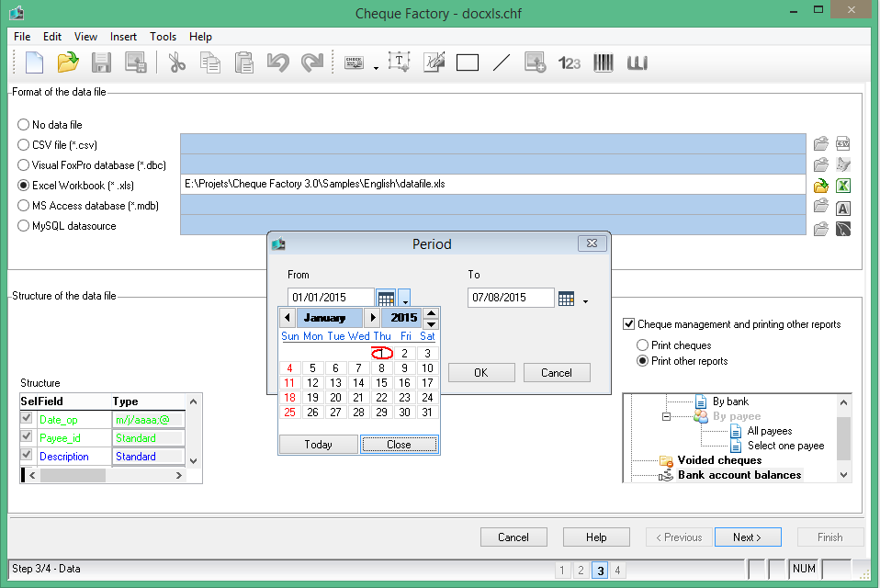Viewport: 880px width, 588px height.
Task: Open the Help menu
Action: tap(200, 37)
